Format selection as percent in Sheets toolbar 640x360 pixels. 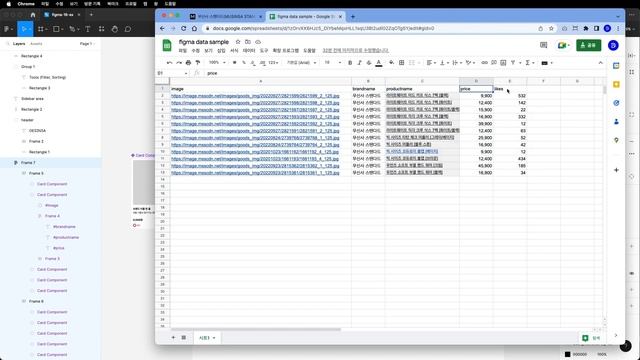click(x=244, y=62)
